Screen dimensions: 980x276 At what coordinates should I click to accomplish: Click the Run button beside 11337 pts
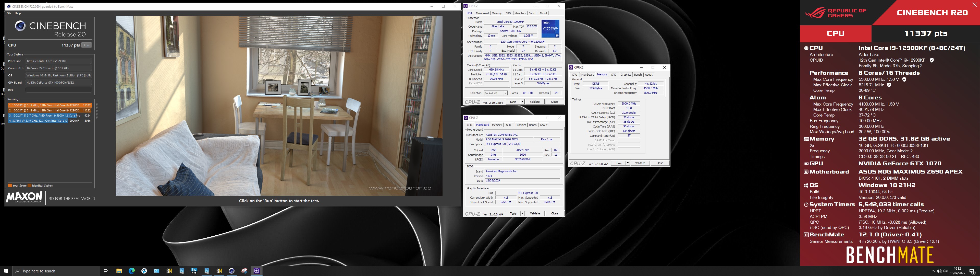coord(86,45)
